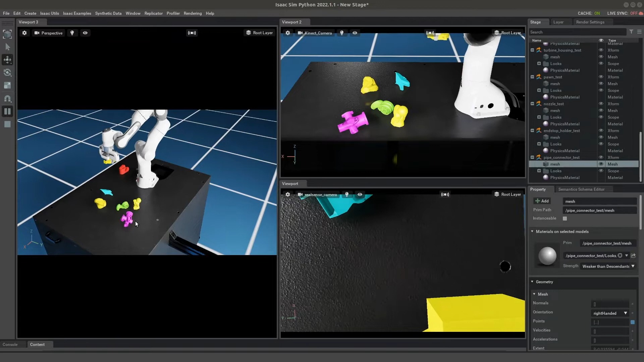Toggle the Snap magnet tool

tap(7, 99)
